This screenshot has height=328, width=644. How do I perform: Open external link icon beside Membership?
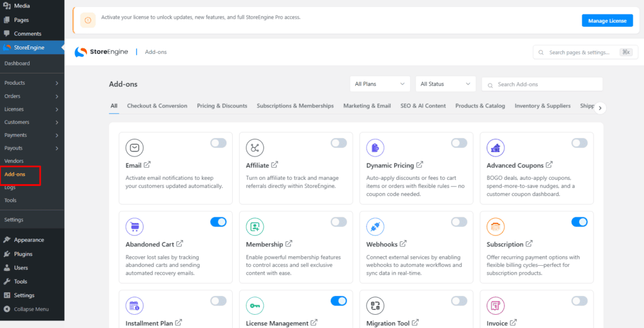coord(289,243)
